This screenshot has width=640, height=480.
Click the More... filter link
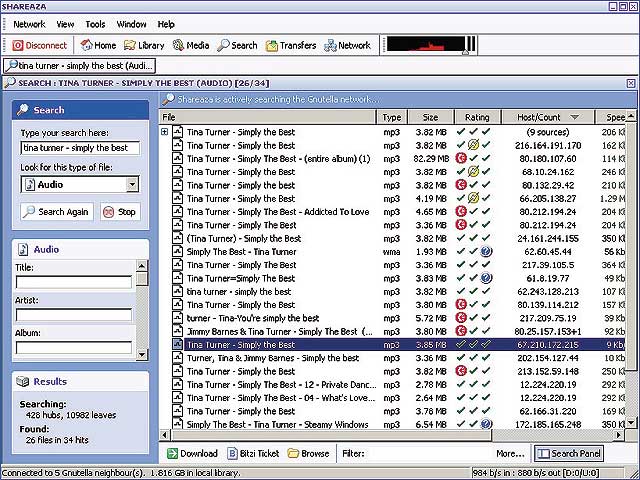coord(510,453)
